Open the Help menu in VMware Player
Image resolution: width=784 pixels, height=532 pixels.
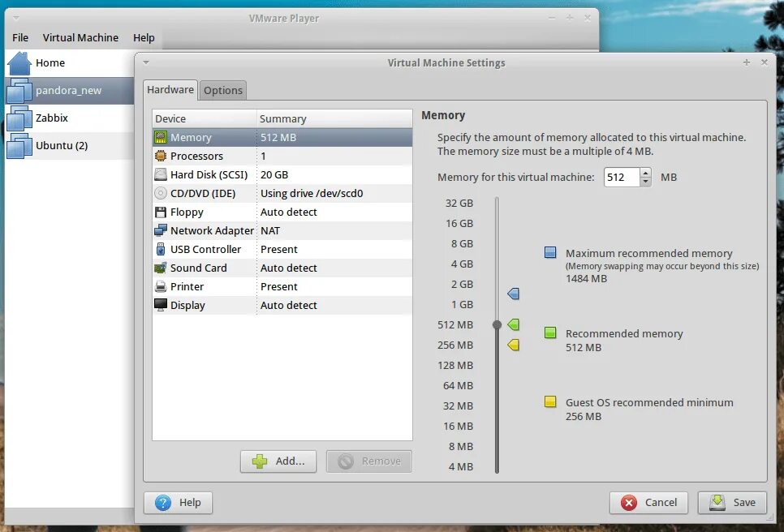(x=144, y=37)
